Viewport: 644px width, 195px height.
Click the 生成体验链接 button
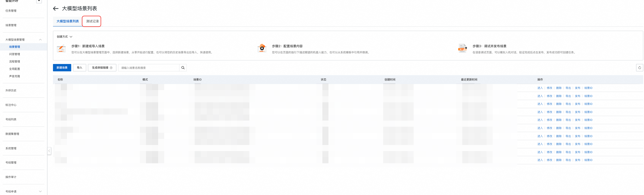coord(102,68)
